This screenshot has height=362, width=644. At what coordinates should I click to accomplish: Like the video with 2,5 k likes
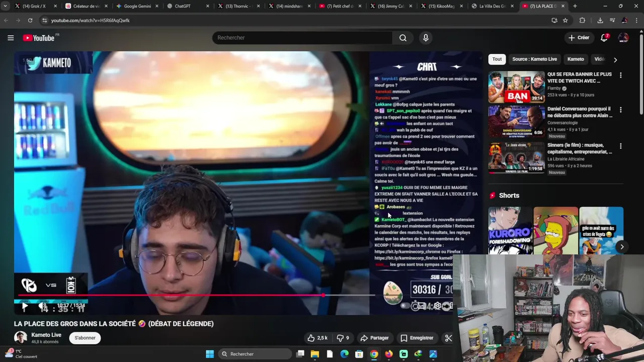317,338
